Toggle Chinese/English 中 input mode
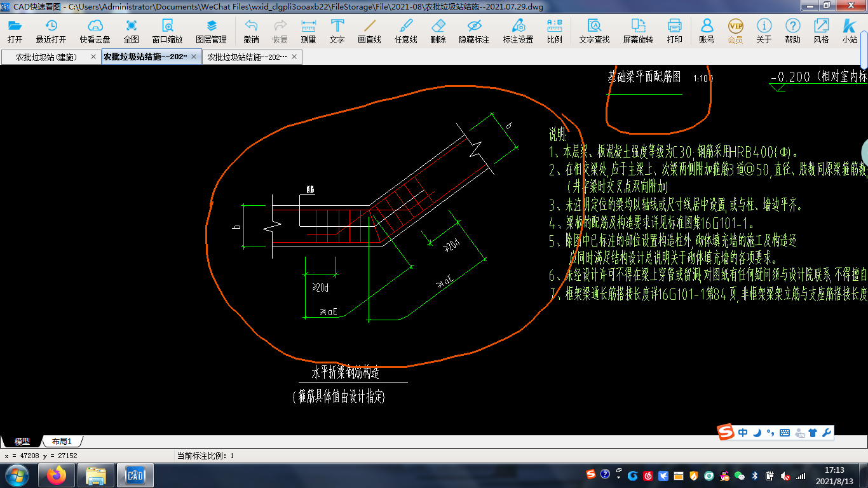The width and height of the screenshot is (868, 488). pyautogui.click(x=743, y=433)
